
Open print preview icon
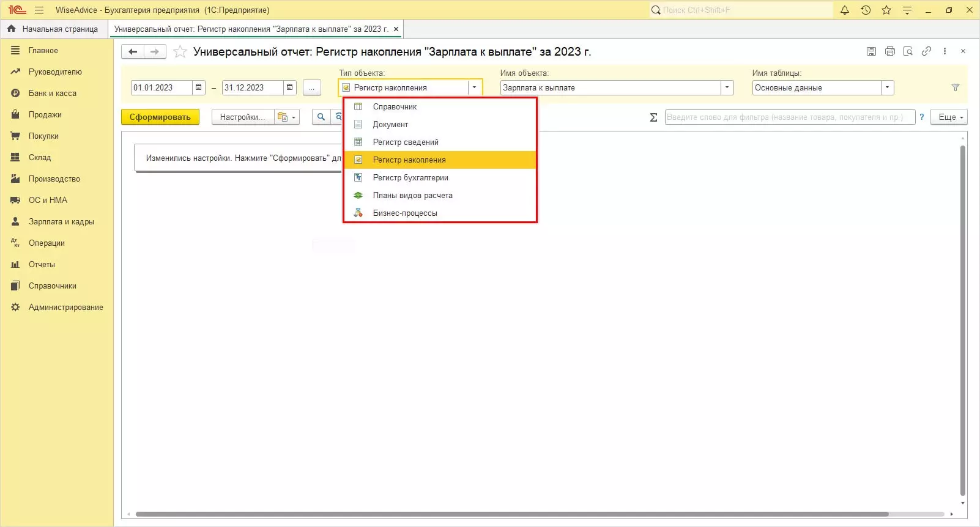908,51
